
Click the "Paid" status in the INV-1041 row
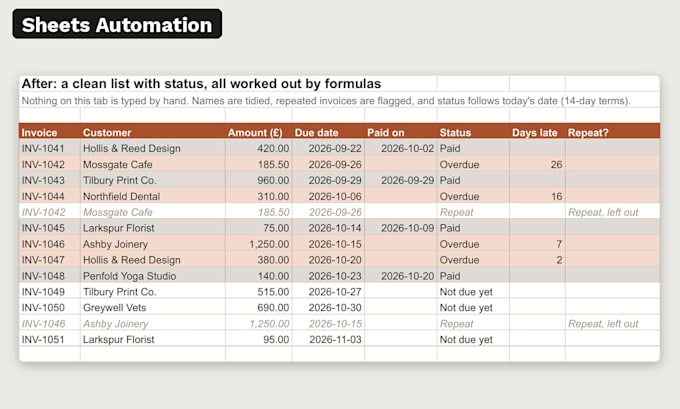pos(450,148)
